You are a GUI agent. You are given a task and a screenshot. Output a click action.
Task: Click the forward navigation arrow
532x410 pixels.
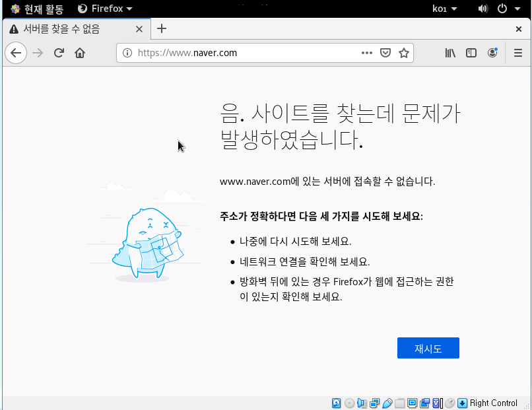click(38, 53)
